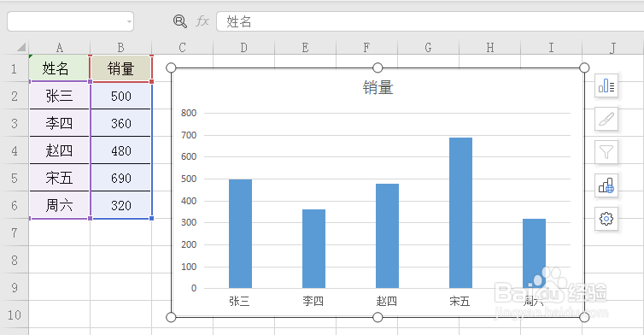Screen dimensions: 644x335
Task: Click the chart's top-right resize handle
Action: 584,68
